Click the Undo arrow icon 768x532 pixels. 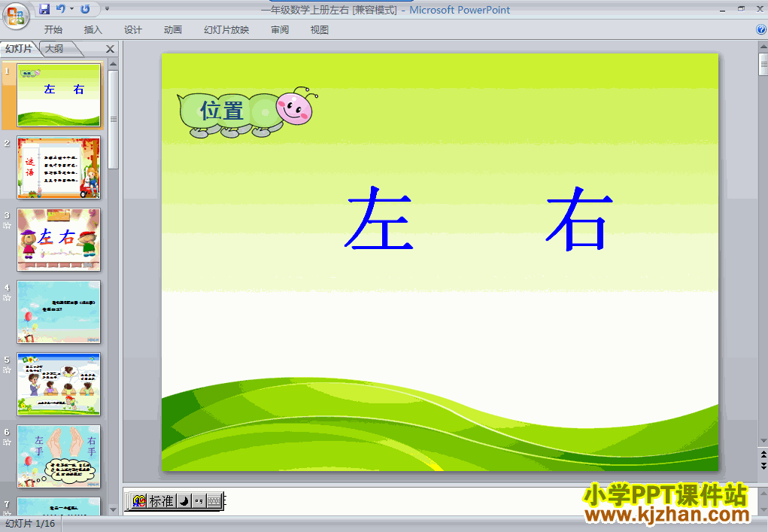tap(60, 9)
